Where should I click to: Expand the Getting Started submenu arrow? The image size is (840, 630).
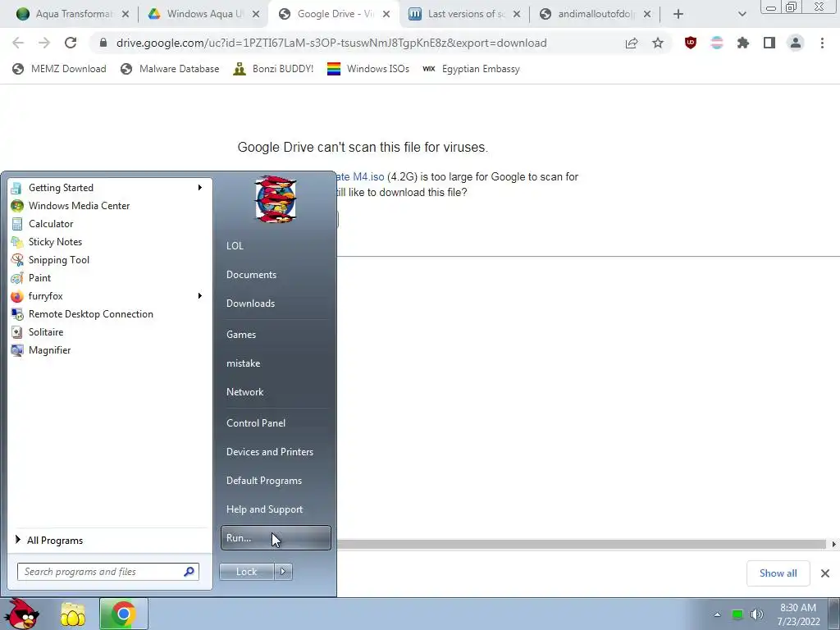pos(200,188)
